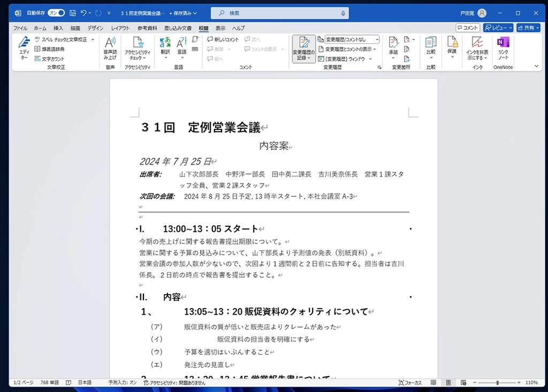Expand the スペル チェックと文章校正 dropdown arrow
548x392 pixels.
[x=93, y=40]
